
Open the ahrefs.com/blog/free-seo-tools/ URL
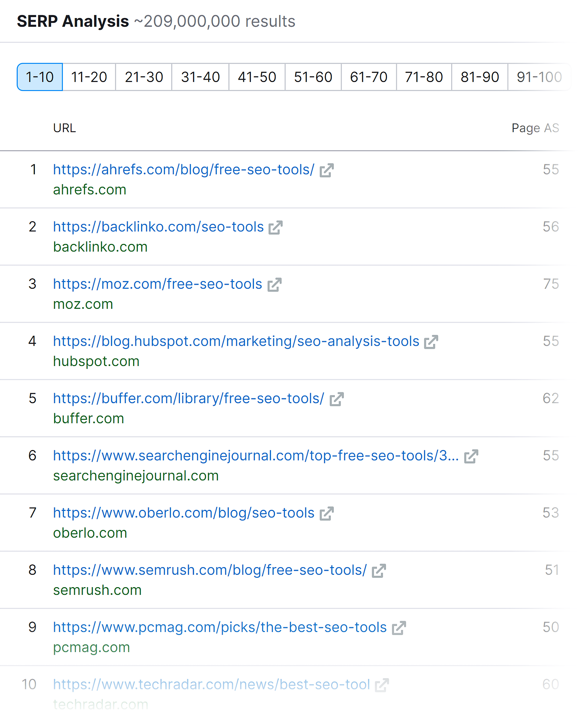coord(184,169)
